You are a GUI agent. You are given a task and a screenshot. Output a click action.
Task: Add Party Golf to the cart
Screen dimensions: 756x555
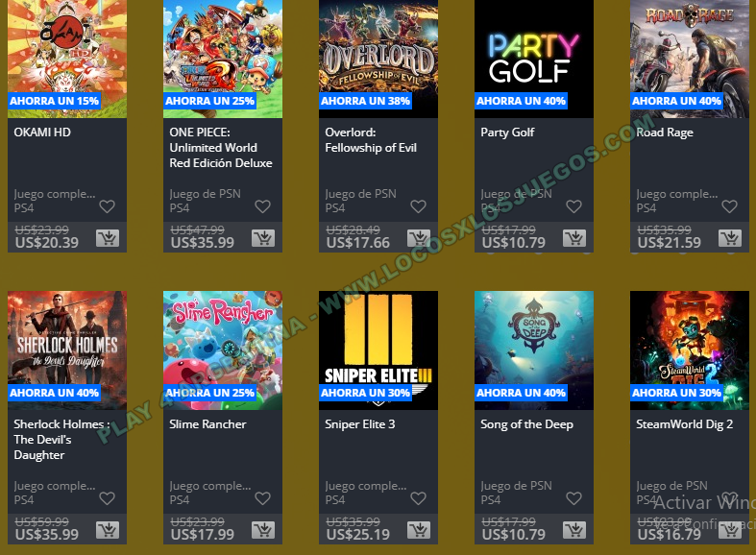click(574, 238)
